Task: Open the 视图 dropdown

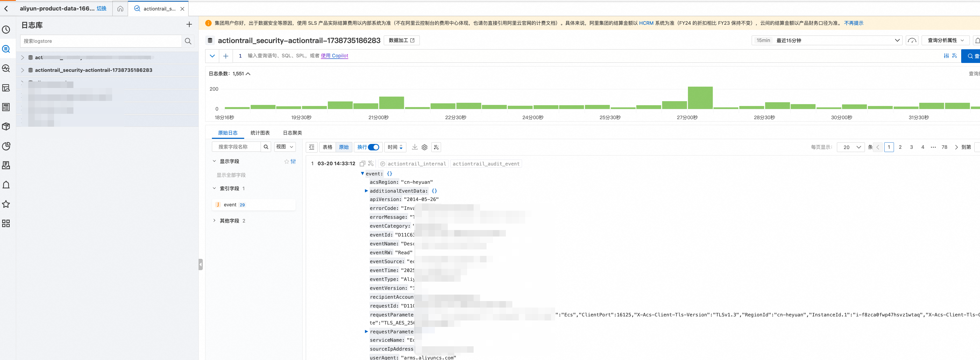Action: (285, 147)
